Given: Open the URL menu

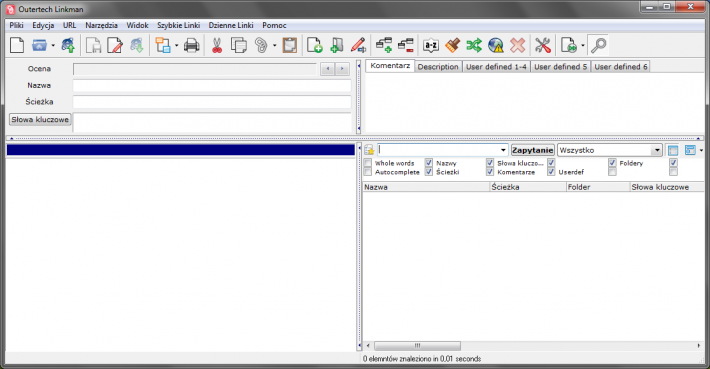Looking at the screenshot, I should pyautogui.click(x=69, y=25).
